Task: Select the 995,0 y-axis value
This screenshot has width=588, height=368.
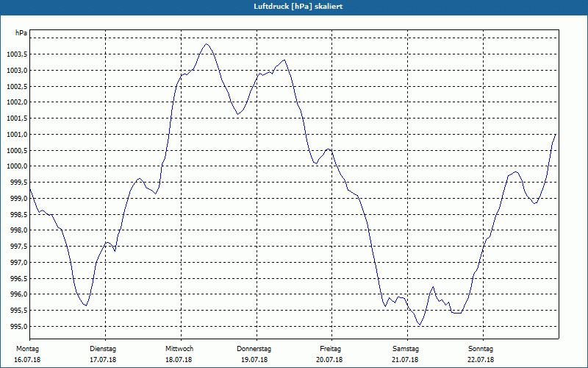Action: pyautogui.click(x=18, y=327)
